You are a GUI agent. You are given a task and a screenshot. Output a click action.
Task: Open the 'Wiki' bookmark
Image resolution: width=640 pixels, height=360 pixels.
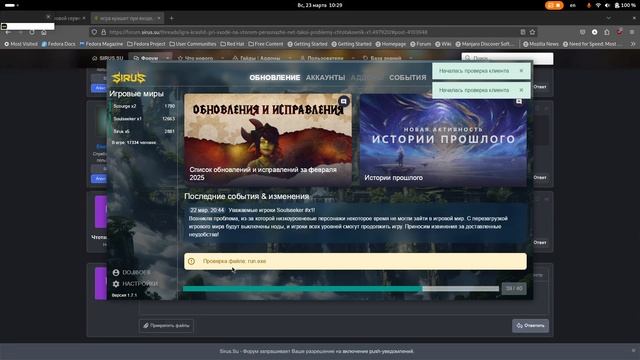[443, 44]
